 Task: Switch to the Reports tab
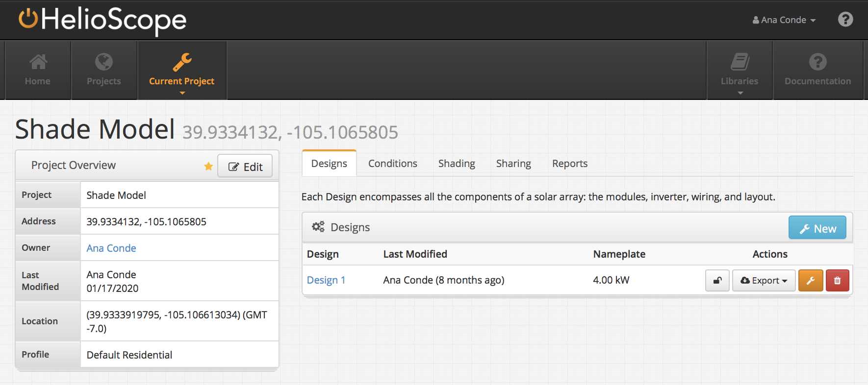click(570, 164)
